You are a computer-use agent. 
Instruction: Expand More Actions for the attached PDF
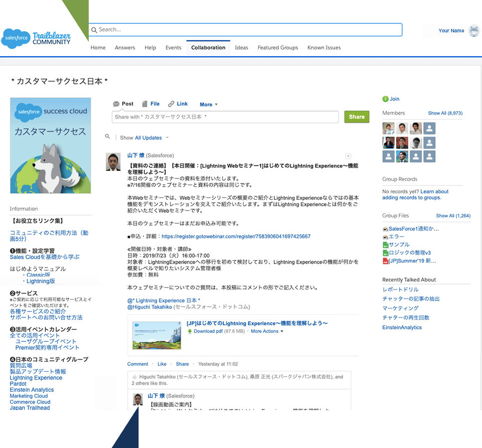[x=267, y=331]
